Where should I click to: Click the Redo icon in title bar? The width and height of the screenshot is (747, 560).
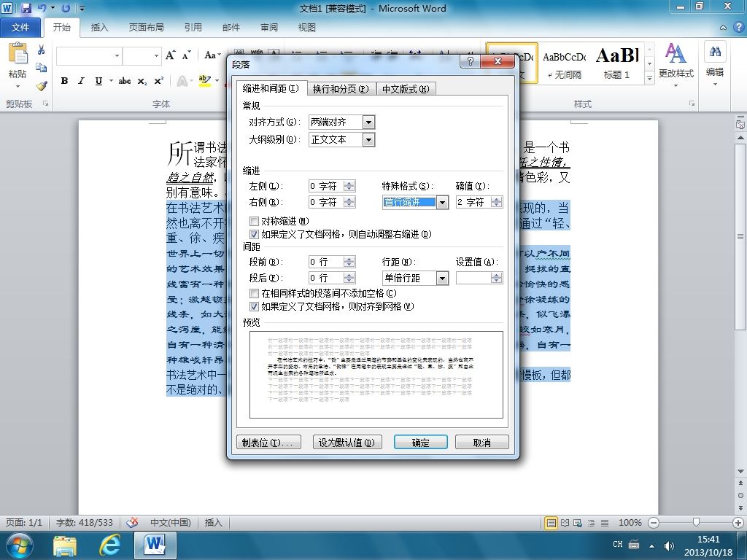(x=66, y=8)
